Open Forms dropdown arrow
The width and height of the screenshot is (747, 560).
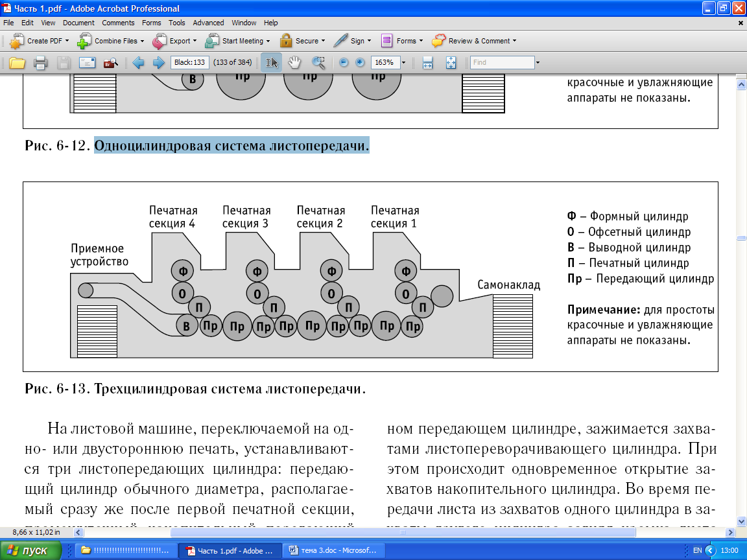coord(421,41)
